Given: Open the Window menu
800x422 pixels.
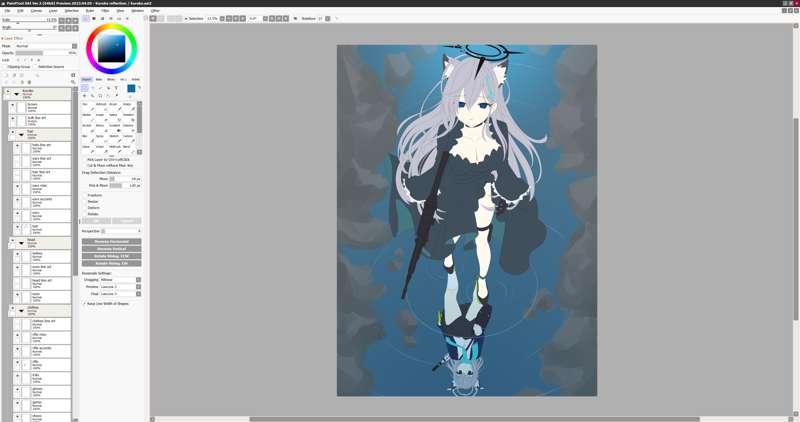Looking at the screenshot, I should [138, 10].
